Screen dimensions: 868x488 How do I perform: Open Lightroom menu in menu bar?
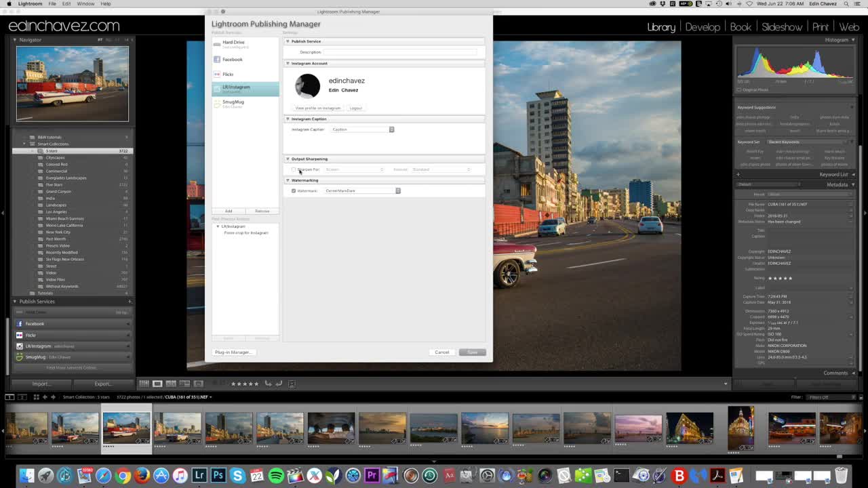coord(30,4)
